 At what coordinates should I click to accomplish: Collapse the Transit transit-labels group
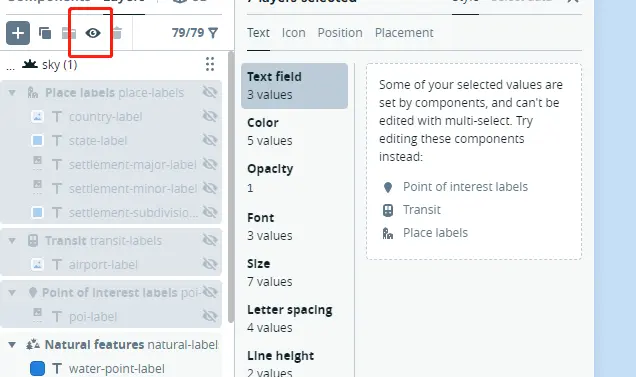tap(12, 241)
